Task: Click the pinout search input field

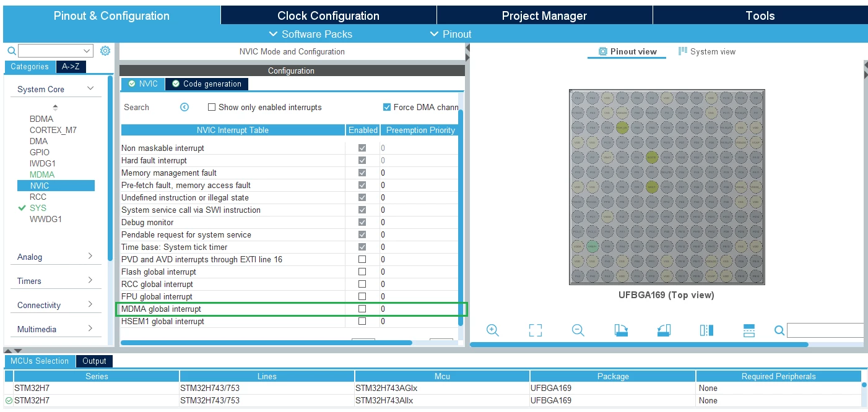Action: 825,330
